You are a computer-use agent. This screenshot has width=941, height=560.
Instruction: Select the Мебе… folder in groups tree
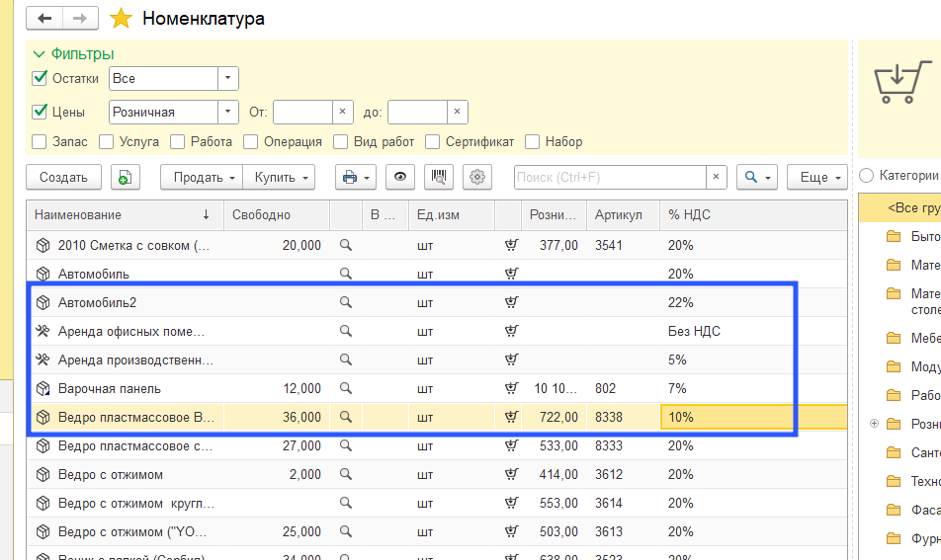pos(913,338)
